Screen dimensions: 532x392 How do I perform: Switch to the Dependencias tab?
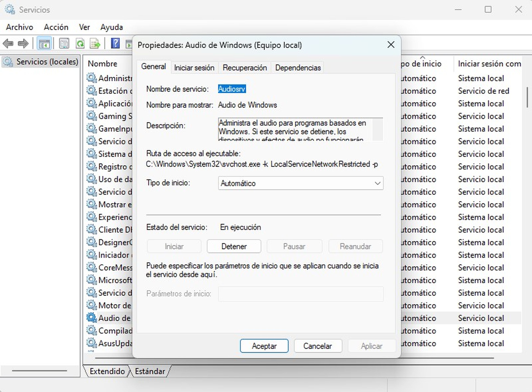(x=298, y=68)
